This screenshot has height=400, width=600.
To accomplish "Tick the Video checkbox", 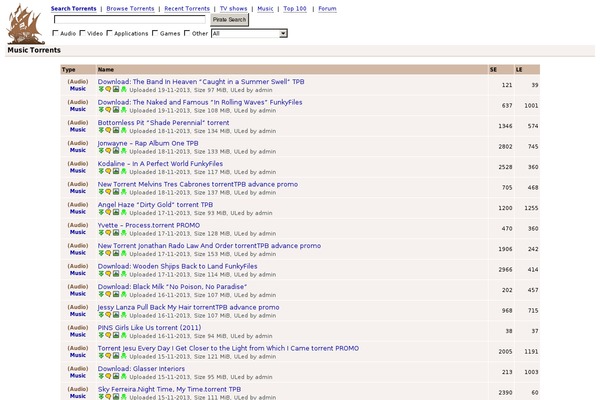I will click(x=82, y=33).
